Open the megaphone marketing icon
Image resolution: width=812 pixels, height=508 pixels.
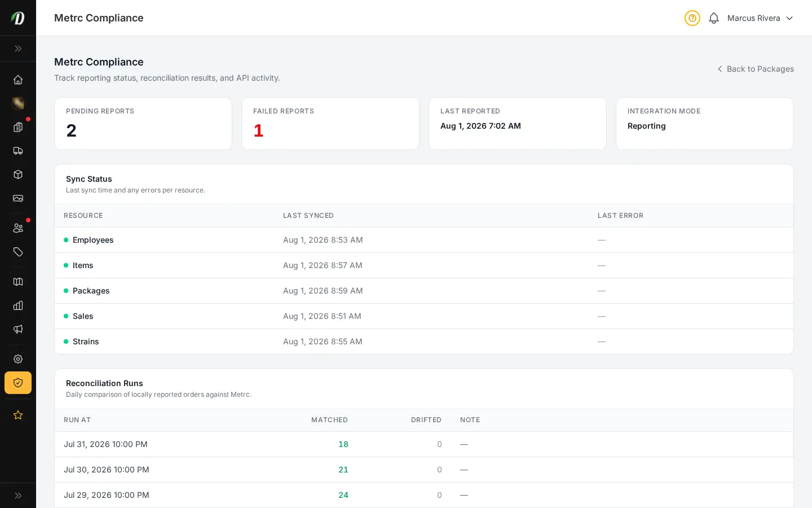(x=18, y=329)
